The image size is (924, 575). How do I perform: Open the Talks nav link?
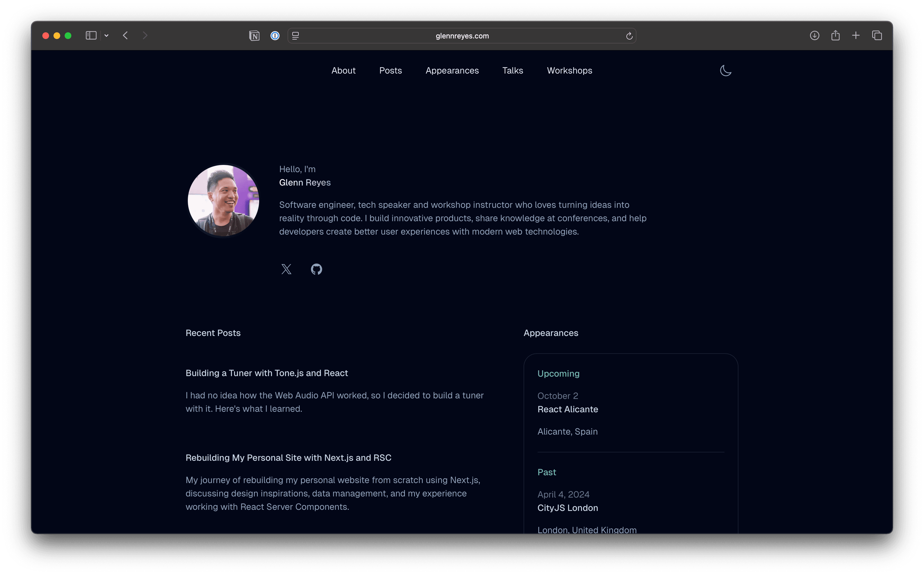pyautogui.click(x=513, y=70)
